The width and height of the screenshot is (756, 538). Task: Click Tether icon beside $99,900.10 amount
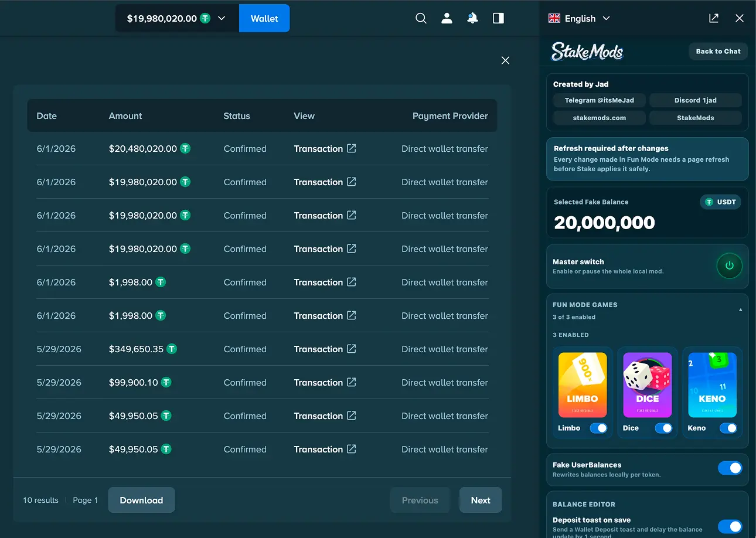click(166, 382)
